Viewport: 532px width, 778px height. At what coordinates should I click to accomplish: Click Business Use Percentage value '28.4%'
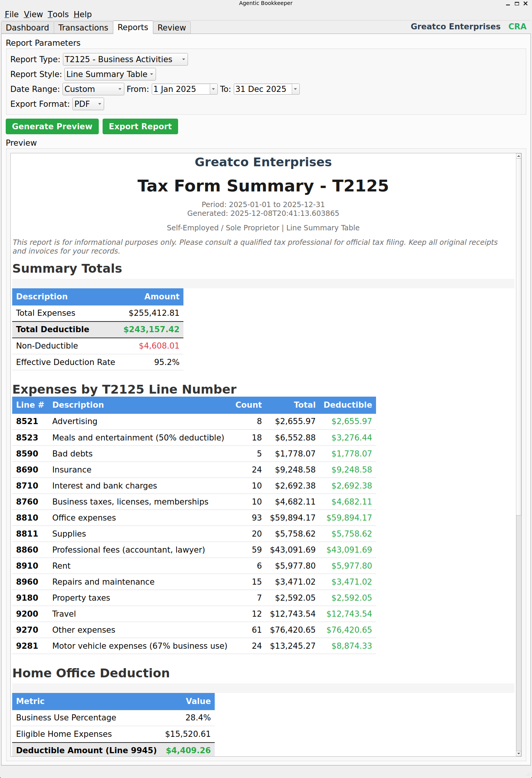click(x=198, y=718)
